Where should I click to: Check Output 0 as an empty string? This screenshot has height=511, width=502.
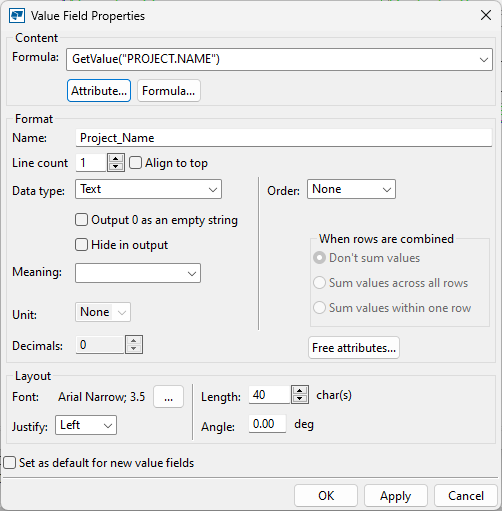[81, 220]
